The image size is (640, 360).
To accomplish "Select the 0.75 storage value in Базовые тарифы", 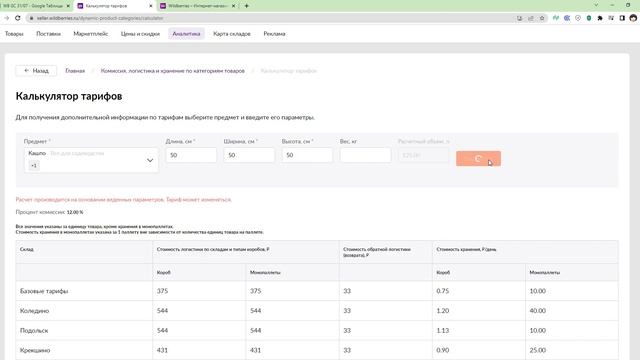I will tap(442, 291).
